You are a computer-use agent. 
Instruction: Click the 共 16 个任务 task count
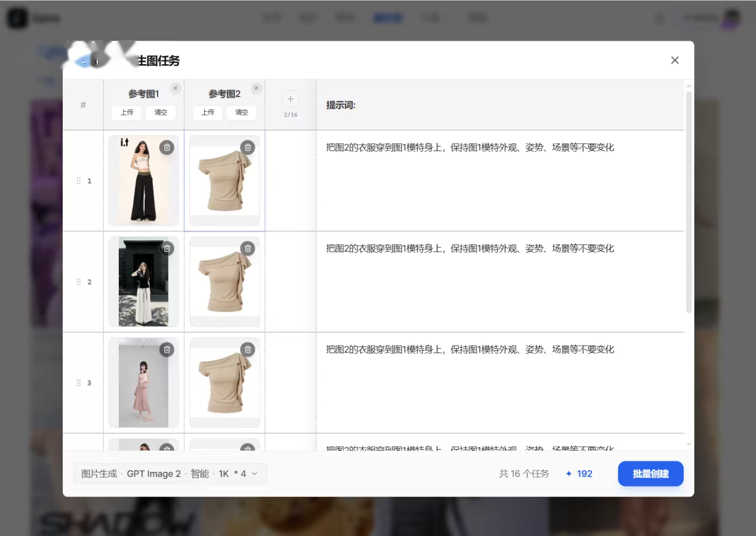coord(524,473)
